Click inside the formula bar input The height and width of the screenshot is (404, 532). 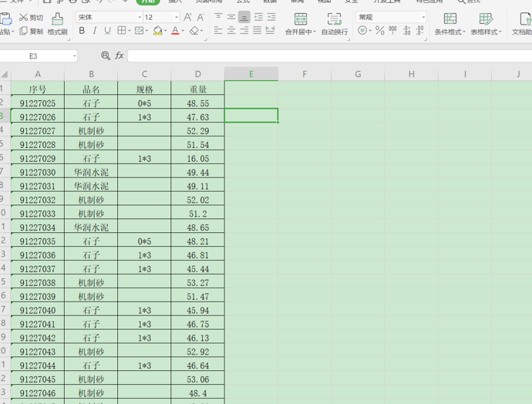pyautogui.click(x=330, y=56)
